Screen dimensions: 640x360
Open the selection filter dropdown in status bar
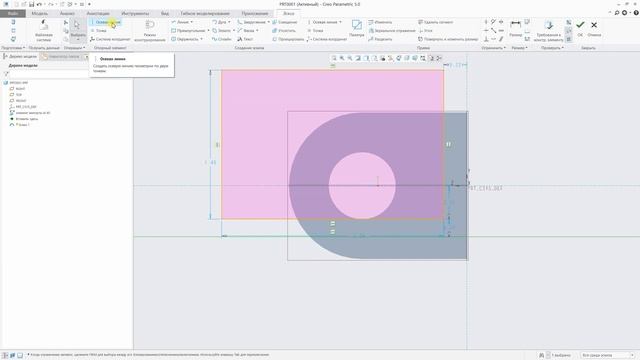[608, 355]
